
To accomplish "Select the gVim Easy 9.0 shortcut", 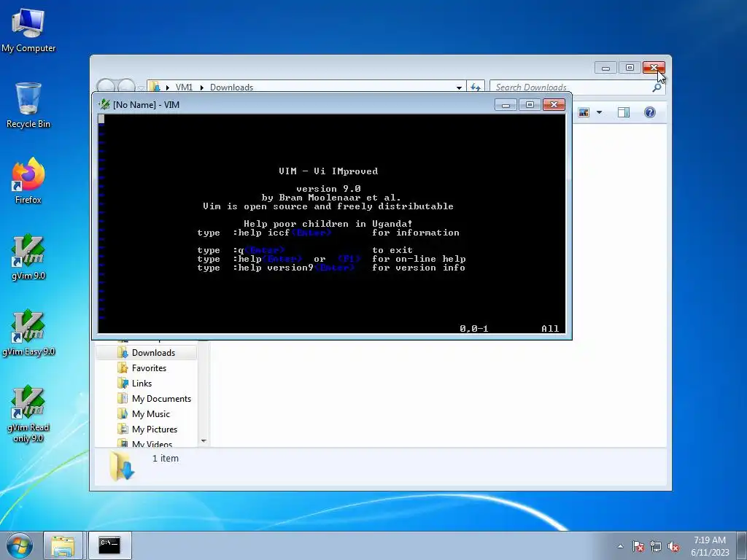I will 28,332.
